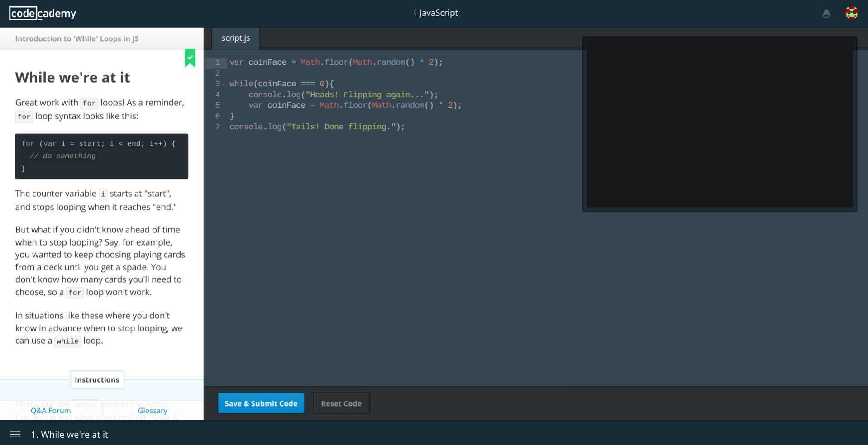Viewport: 868px width, 445px height.
Task: Click the JavaScript course title
Action: [x=438, y=13]
